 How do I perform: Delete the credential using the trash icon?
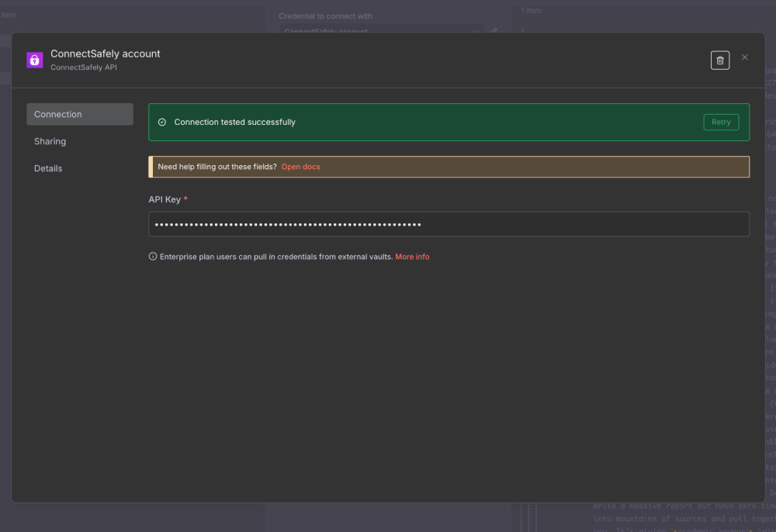coord(719,60)
